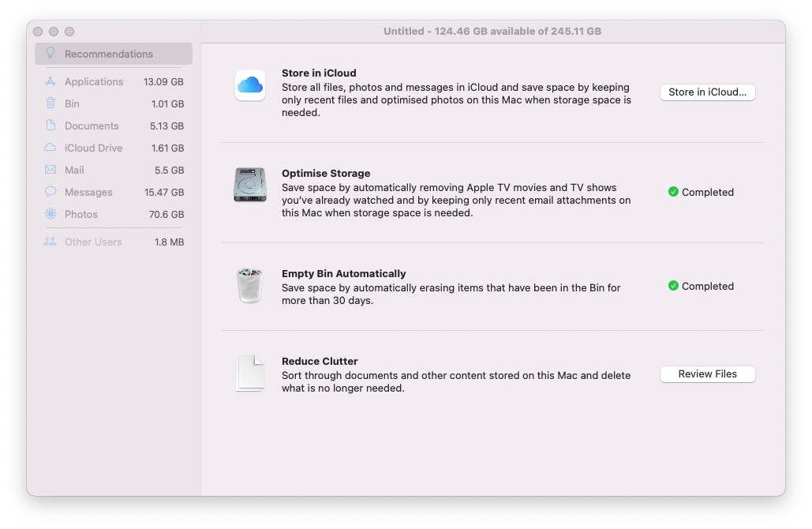This screenshot has height=529, width=812.
Task: Click the Bin sidebar icon
Action: point(51,103)
